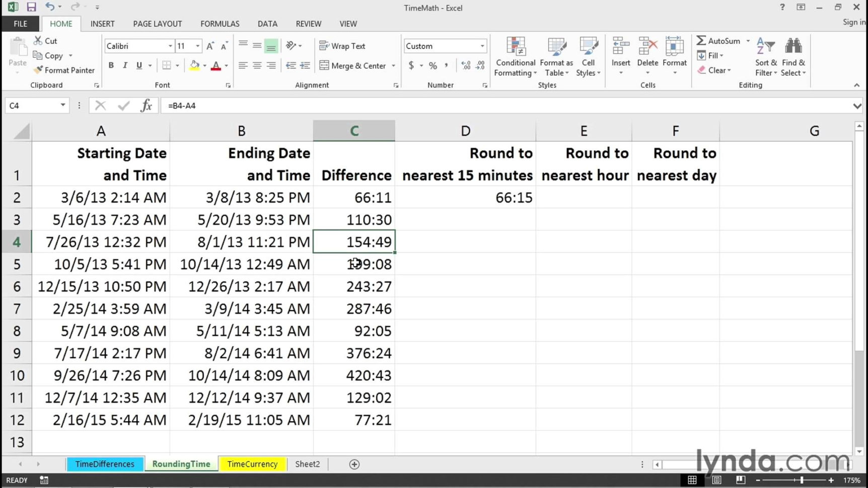Open Conditional Formatting options
868x488 pixels.
[x=515, y=56]
